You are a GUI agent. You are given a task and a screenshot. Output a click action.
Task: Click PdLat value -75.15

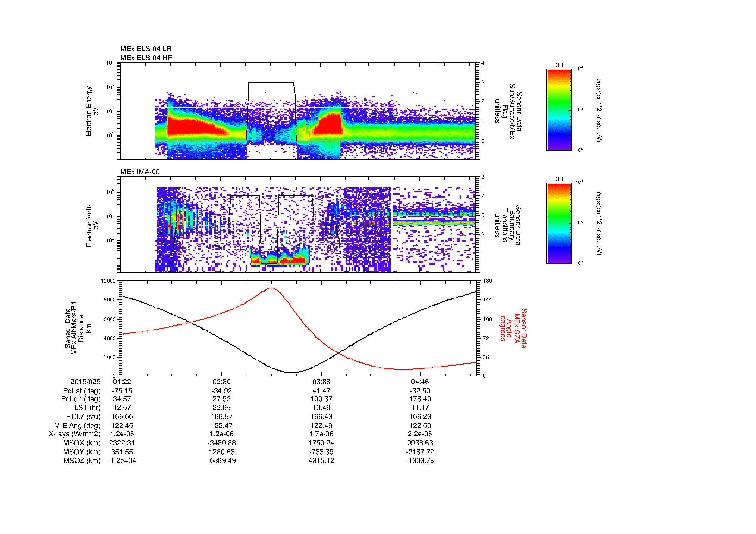(122, 391)
